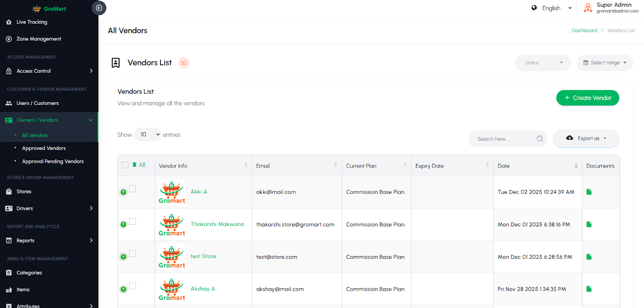Click into the Search here field

[x=503, y=139]
